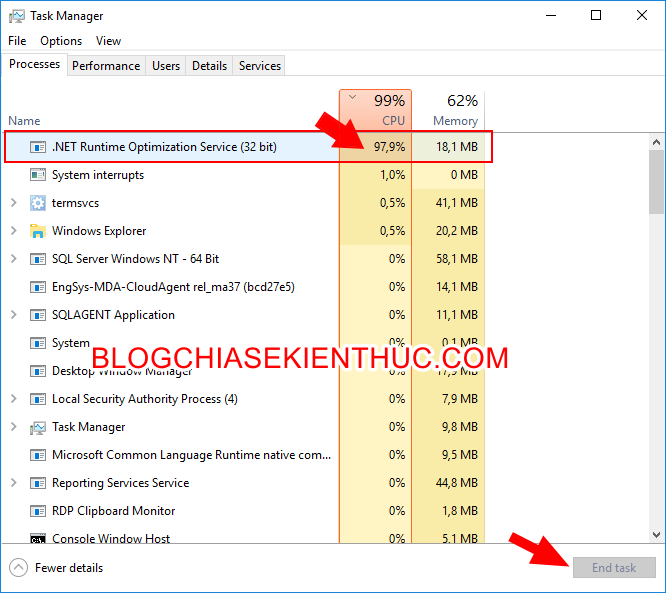Select the SQLAGENT Application name
666x593 pixels.
[x=113, y=315]
